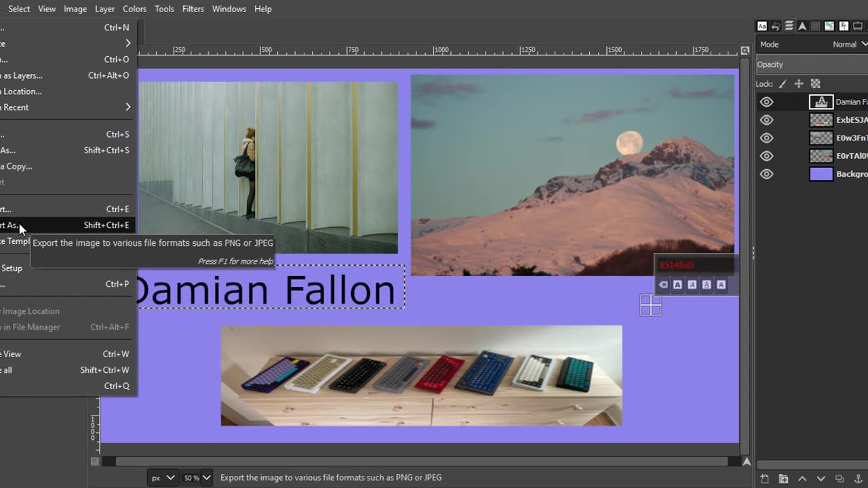Switch to the Layers tab icon
868x488 pixels.
click(x=789, y=26)
